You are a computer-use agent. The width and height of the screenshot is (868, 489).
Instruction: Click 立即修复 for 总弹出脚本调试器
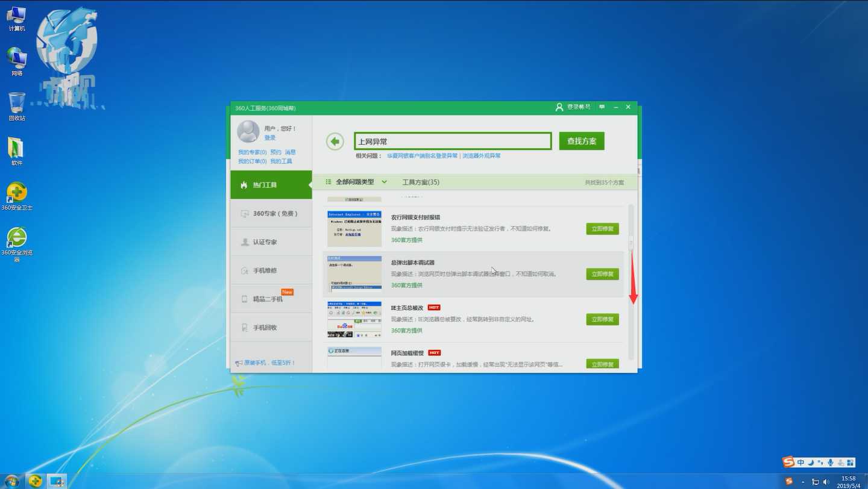coord(603,274)
